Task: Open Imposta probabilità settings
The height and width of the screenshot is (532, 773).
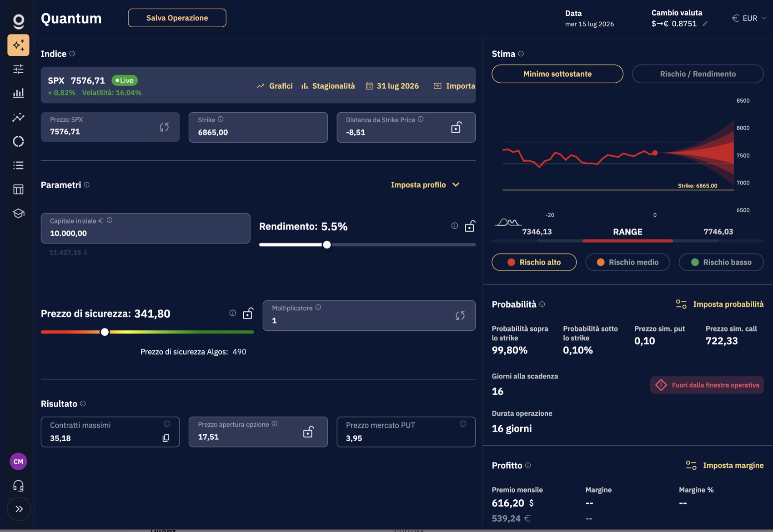Action: click(x=719, y=304)
